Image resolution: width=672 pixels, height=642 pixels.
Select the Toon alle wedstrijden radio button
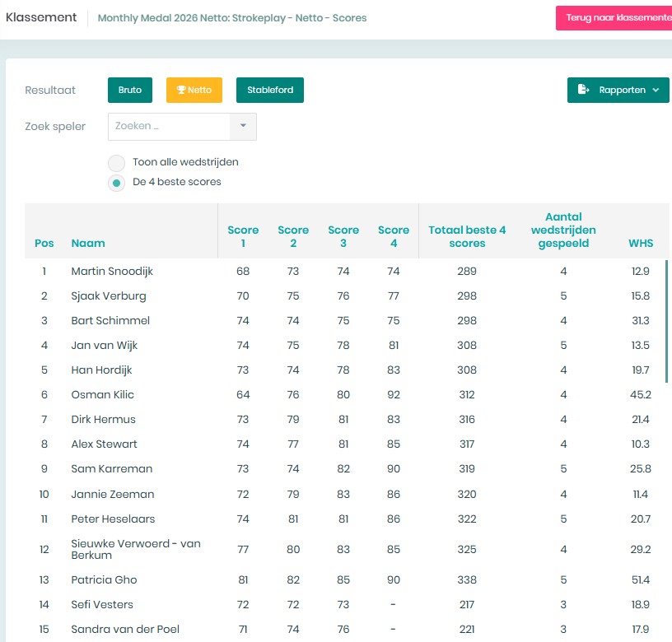coord(116,163)
